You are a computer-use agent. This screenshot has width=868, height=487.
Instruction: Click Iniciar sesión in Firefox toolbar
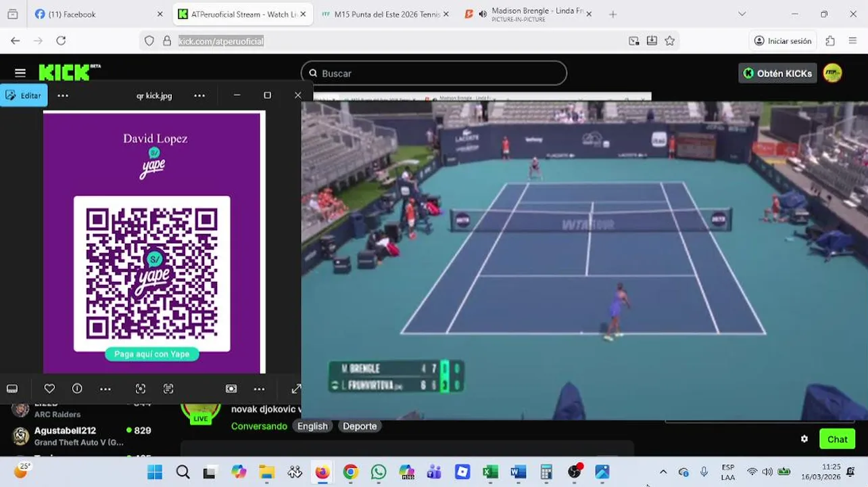point(783,41)
